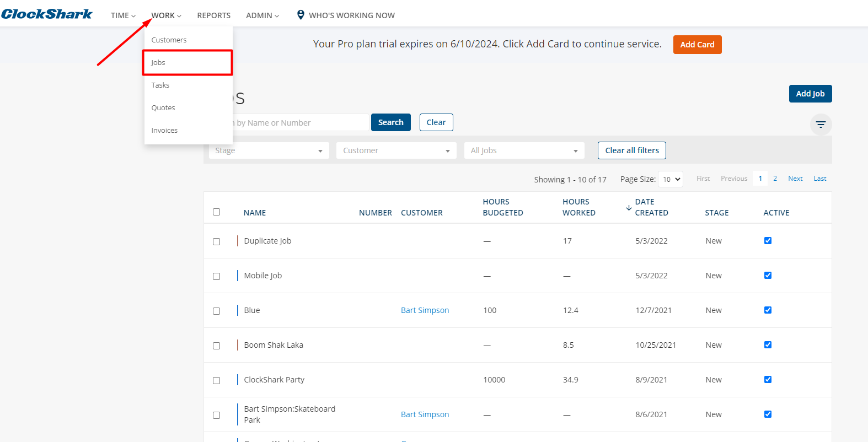Open the TIME menu
The width and height of the screenshot is (868, 442).
(123, 15)
